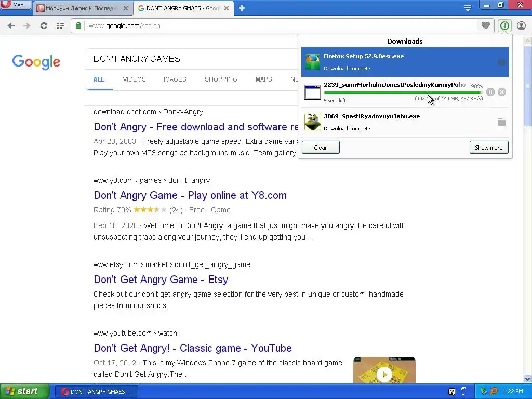Switch to IMAGES results tab
The height and width of the screenshot is (399, 532).
point(175,79)
